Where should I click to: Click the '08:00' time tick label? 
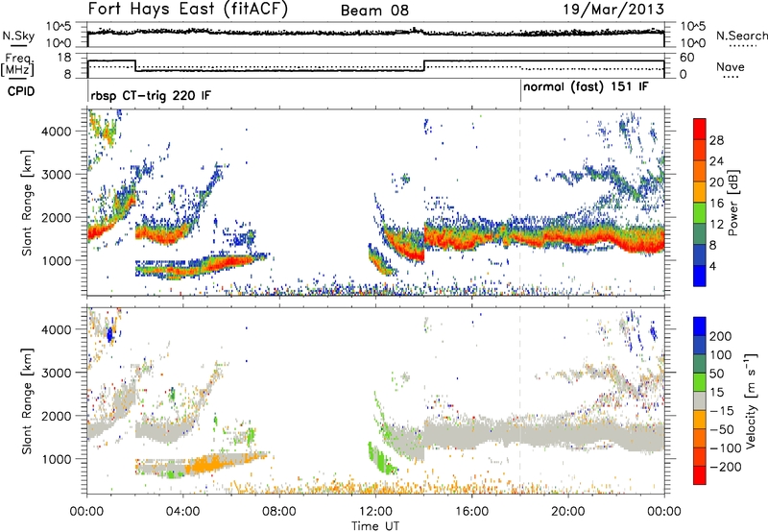pos(279,512)
